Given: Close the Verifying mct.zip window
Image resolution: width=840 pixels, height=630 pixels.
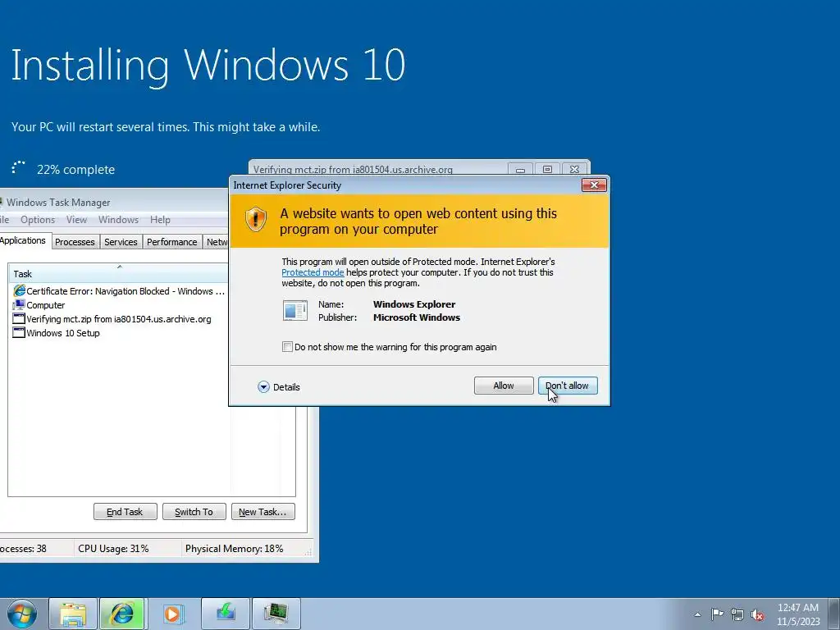Looking at the screenshot, I should (x=574, y=169).
